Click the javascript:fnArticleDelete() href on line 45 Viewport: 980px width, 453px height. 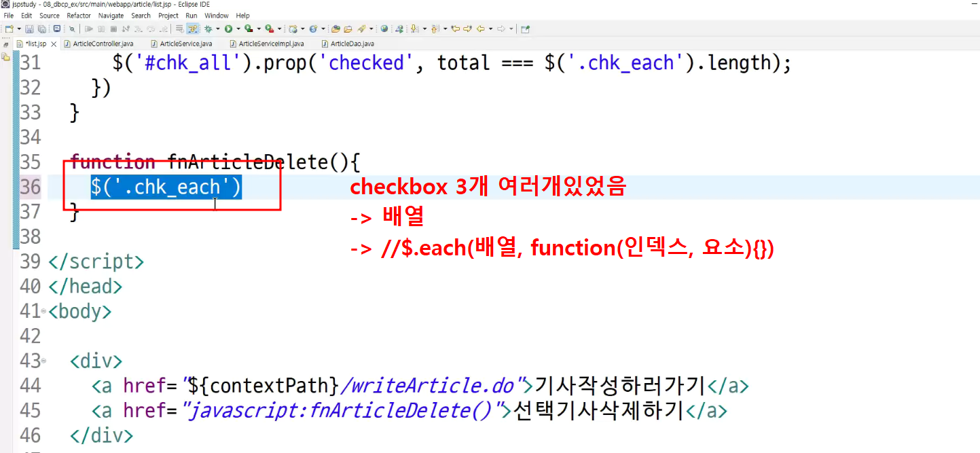tap(342, 410)
